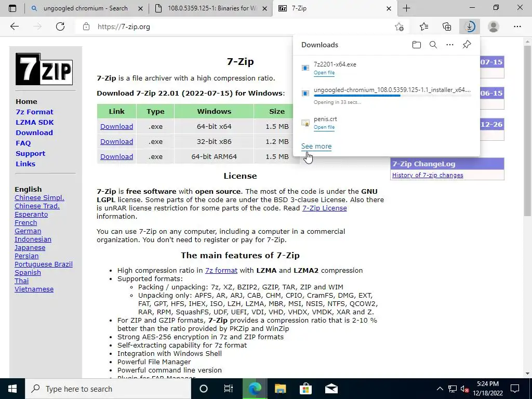Open History of 7-zip changes link

point(428,175)
